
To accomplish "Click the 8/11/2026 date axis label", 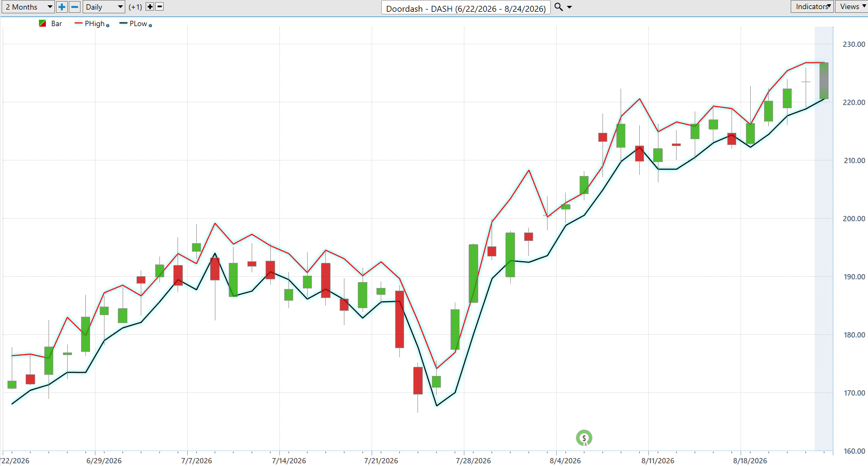I will (658, 461).
